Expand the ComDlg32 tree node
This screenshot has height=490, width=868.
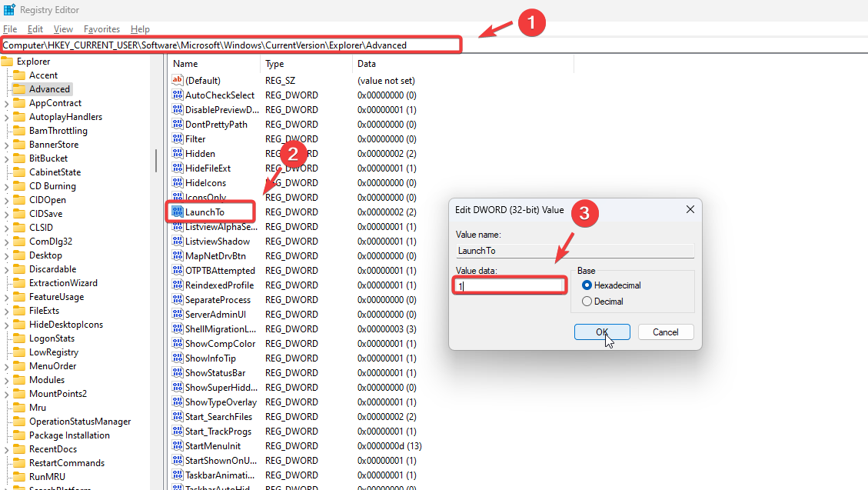[6, 242]
